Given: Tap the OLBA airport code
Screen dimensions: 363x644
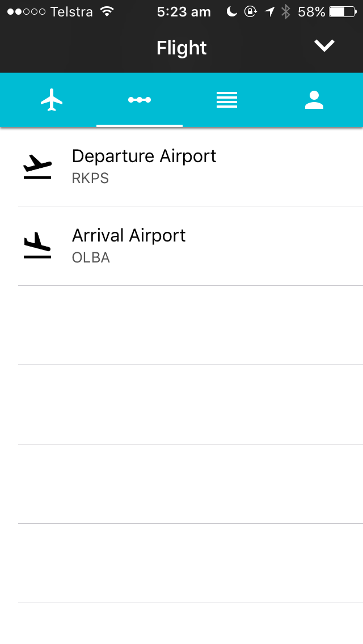Looking at the screenshot, I should click(91, 258).
